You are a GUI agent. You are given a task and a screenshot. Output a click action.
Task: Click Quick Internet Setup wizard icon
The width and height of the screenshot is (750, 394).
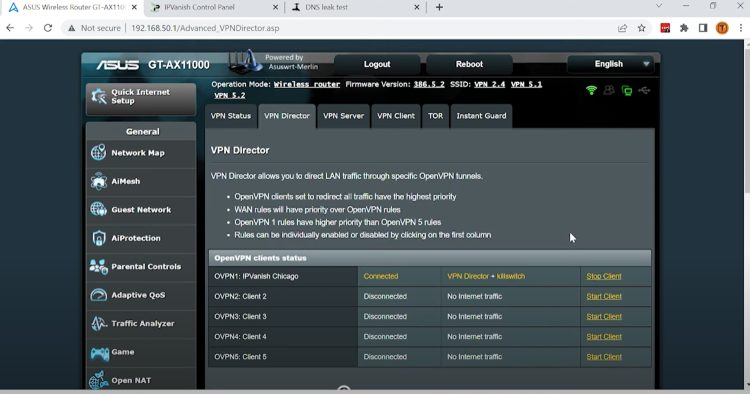(99, 96)
